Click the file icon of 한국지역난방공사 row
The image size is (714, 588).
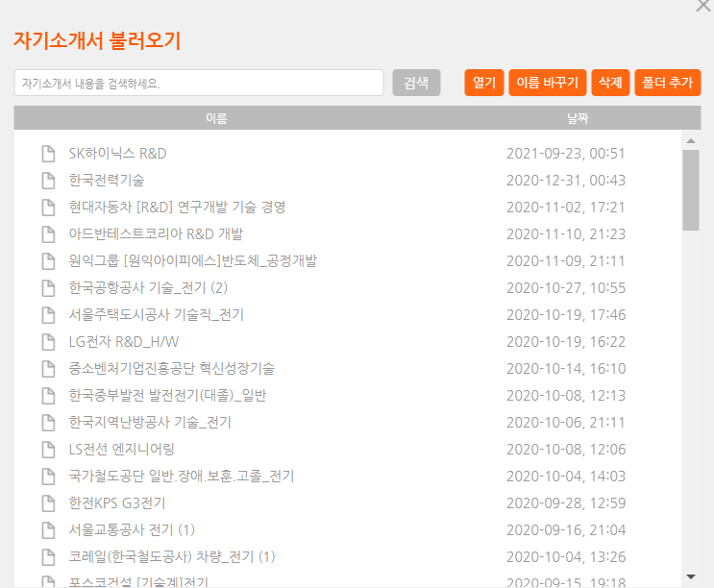click(x=48, y=423)
